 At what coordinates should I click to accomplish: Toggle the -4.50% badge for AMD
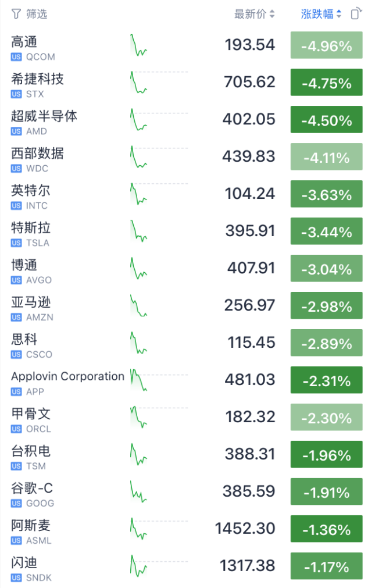tap(326, 120)
